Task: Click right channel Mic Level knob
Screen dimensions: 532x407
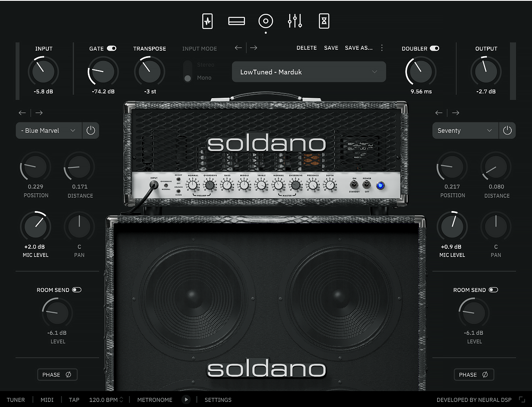Action: tap(452, 227)
